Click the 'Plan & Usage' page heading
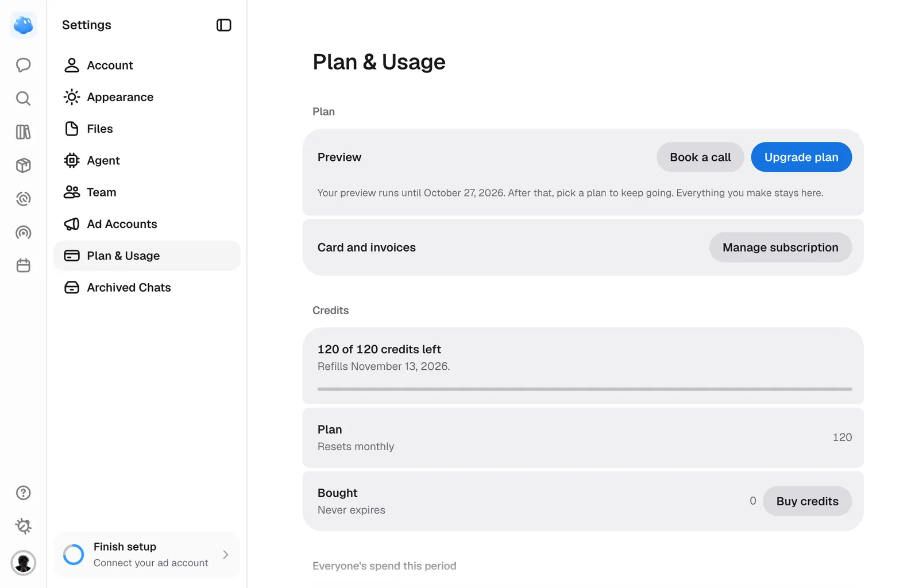The image size is (919, 588). pos(379,62)
